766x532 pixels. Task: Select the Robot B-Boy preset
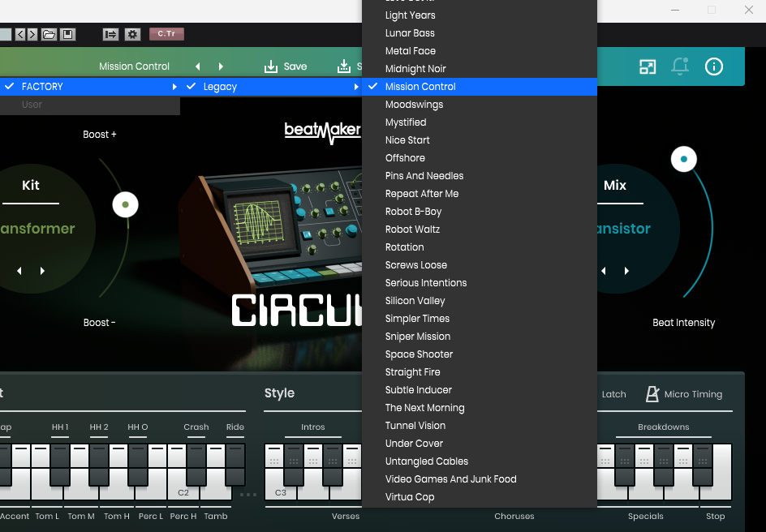point(480,212)
